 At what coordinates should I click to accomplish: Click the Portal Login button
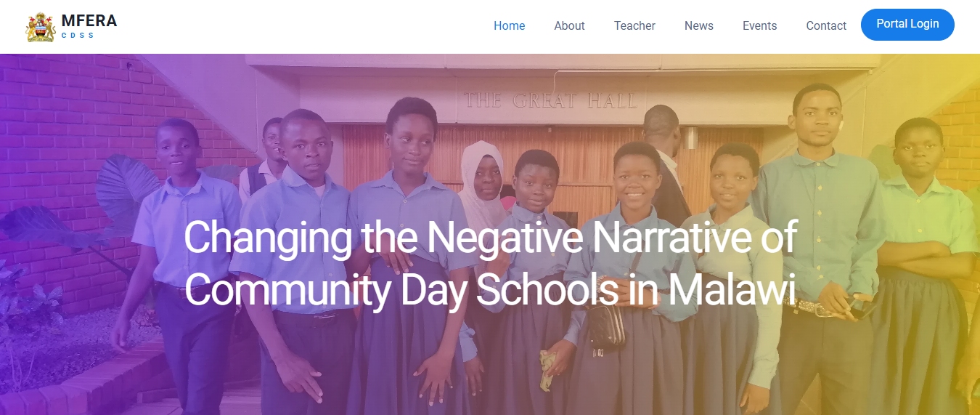click(x=907, y=25)
